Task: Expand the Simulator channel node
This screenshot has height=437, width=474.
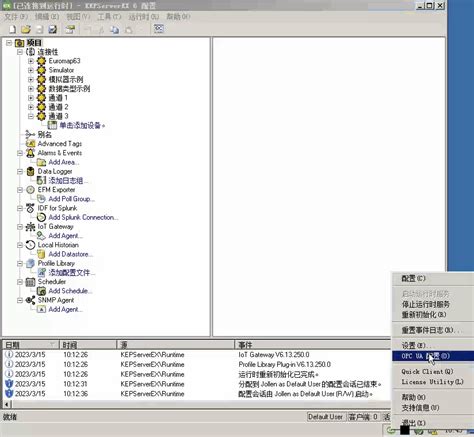Action: 31,70
